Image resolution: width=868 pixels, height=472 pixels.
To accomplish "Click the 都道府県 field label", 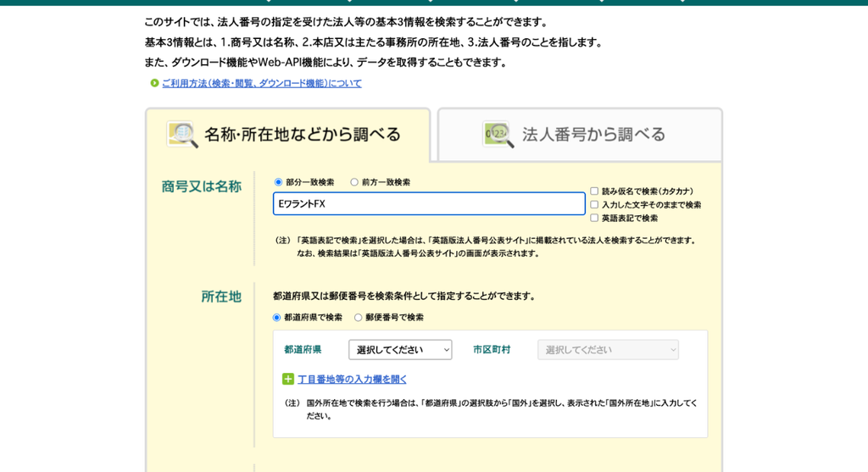I will pyautogui.click(x=303, y=350).
